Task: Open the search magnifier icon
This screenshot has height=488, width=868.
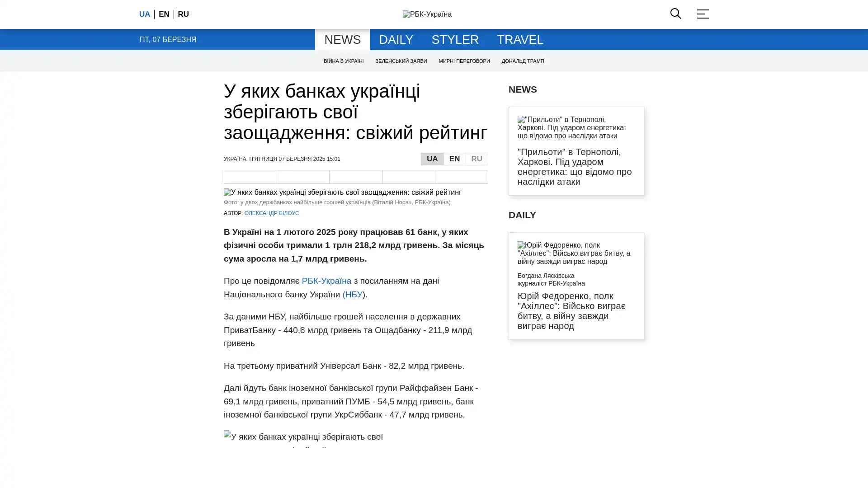Action: pyautogui.click(x=675, y=14)
